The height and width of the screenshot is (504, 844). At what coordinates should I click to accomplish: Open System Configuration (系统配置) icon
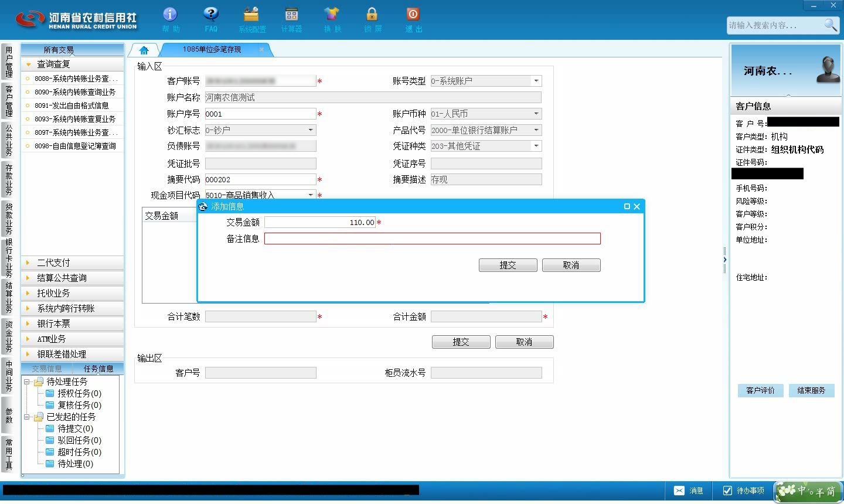tap(251, 14)
